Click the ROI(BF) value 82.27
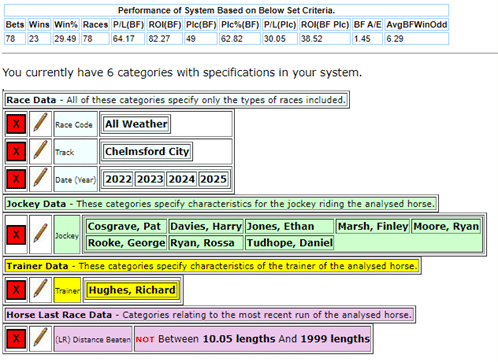This screenshot has width=498, height=362. [165, 39]
